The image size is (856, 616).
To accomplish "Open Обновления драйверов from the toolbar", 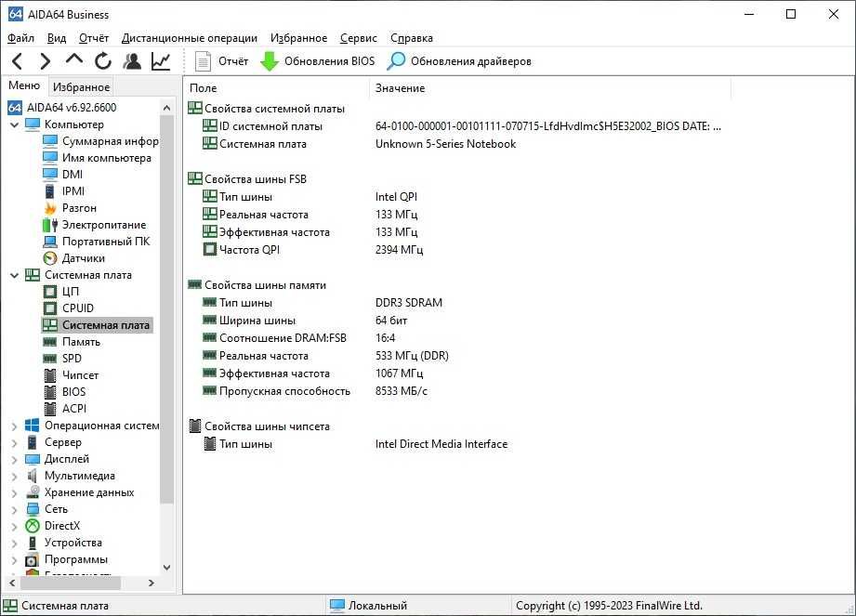I will 459,61.
